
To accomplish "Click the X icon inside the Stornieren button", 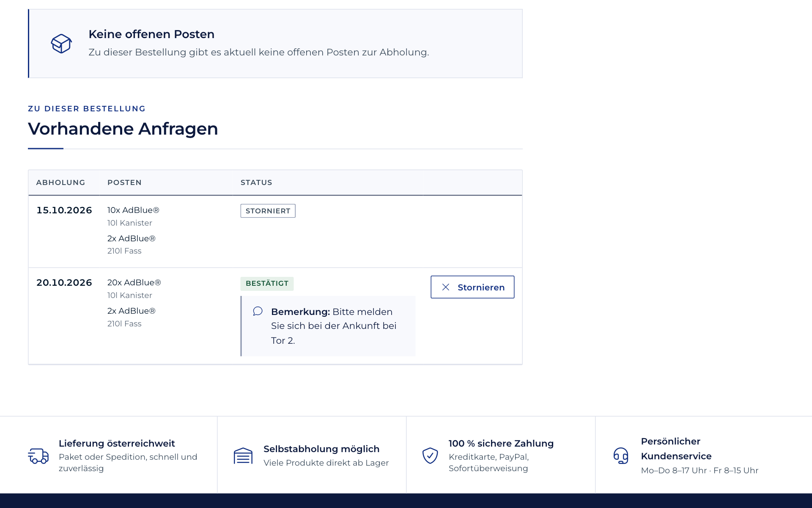I will (446, 287).
